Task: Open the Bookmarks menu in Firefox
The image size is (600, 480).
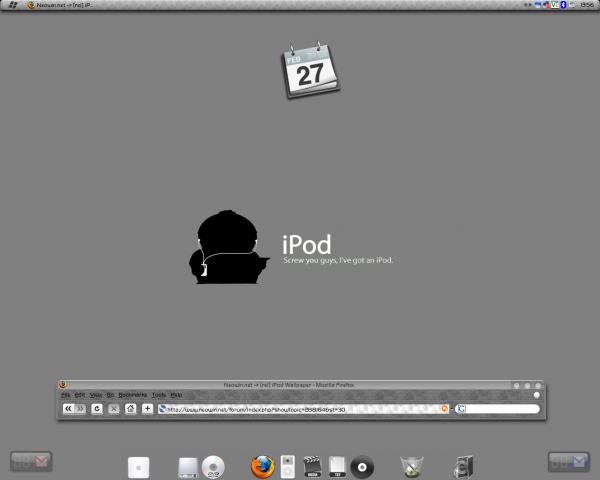Action: tap(132, 395)
